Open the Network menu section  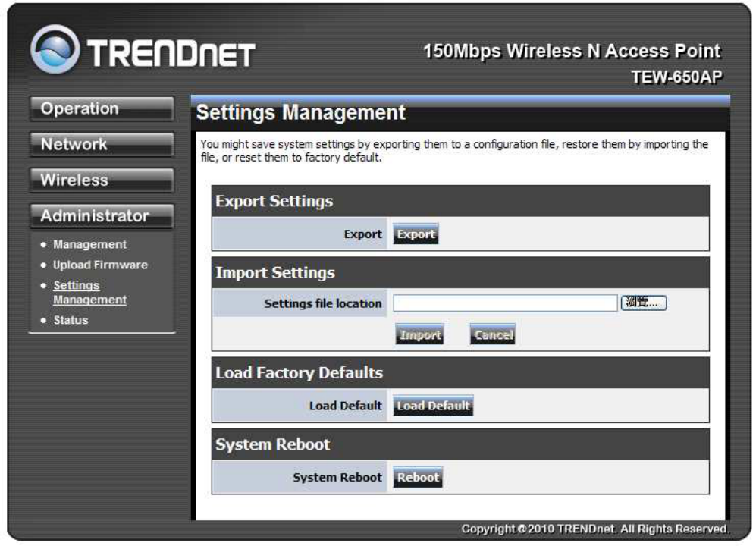102,145
